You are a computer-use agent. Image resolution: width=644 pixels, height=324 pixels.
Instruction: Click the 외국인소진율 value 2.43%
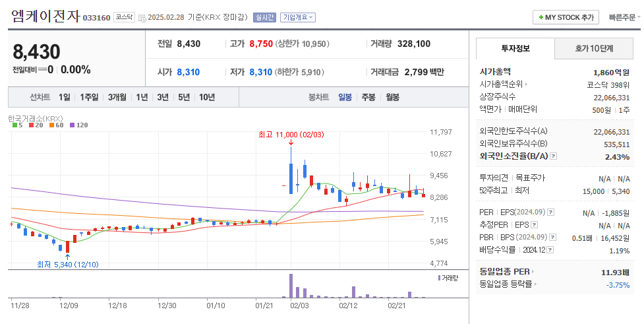pos(617,156)
